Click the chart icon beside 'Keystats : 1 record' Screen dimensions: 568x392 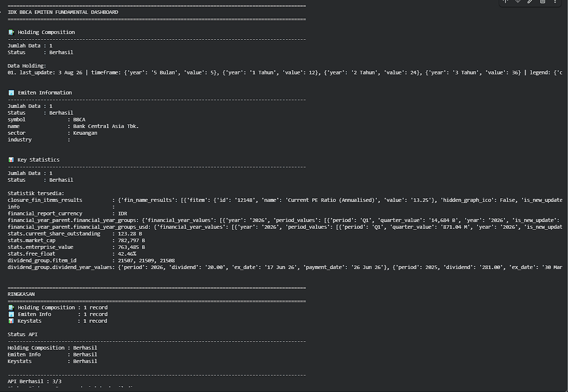[11, 321]
